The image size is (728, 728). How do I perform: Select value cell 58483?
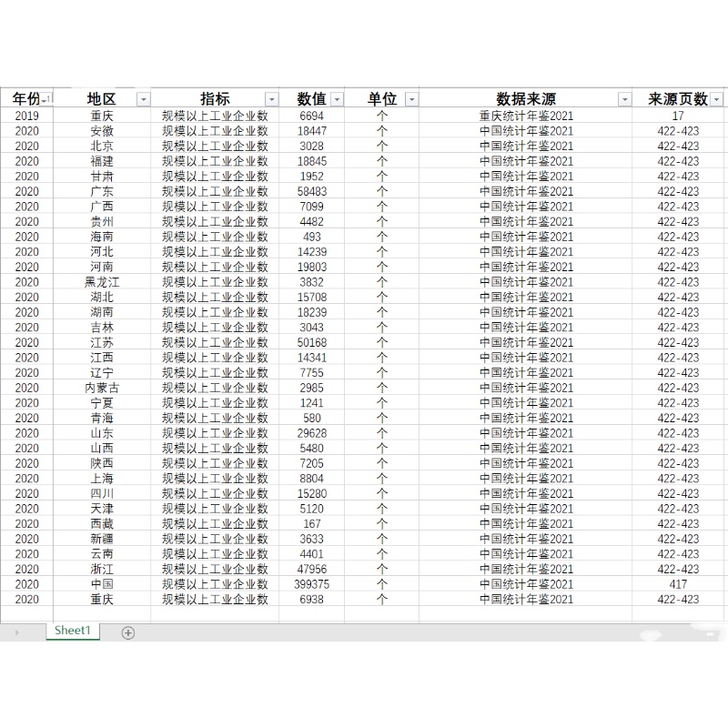311,191
